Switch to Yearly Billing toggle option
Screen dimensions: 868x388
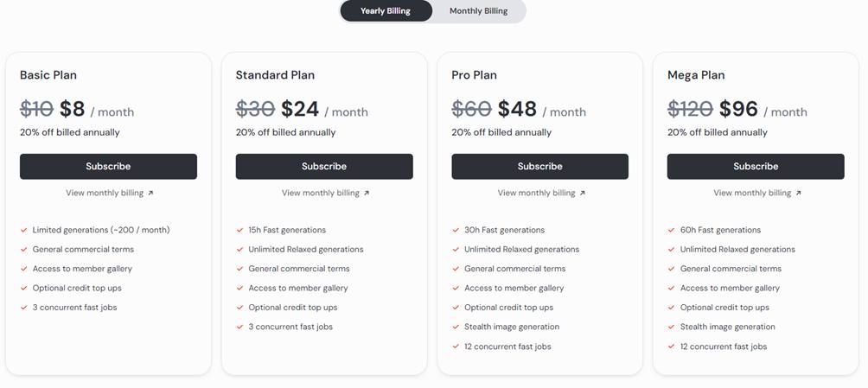coord(385,11)
